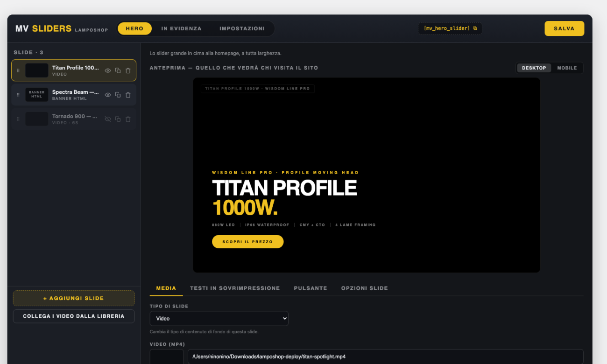Open the Titan Profile slide thumbnail
The width and height of the screenshot is (607, 364).
point(37,70)
